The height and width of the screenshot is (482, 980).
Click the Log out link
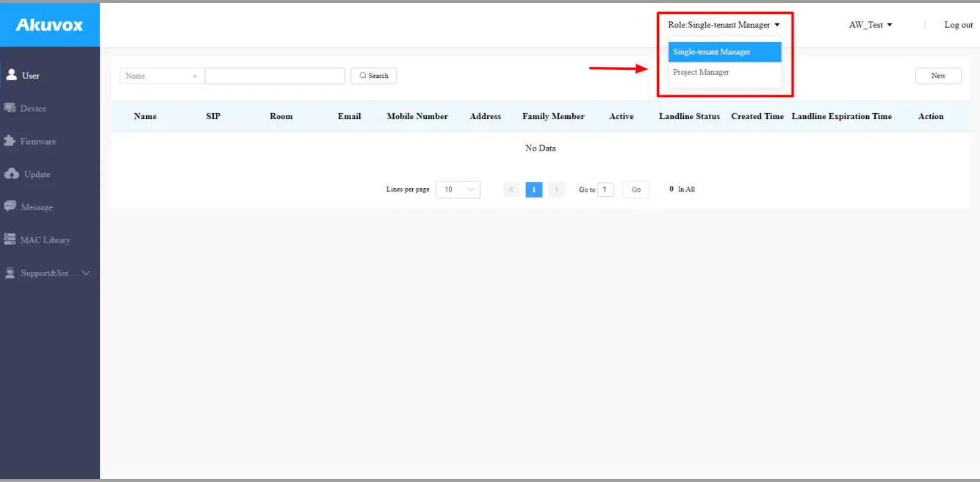pos(958,24)
